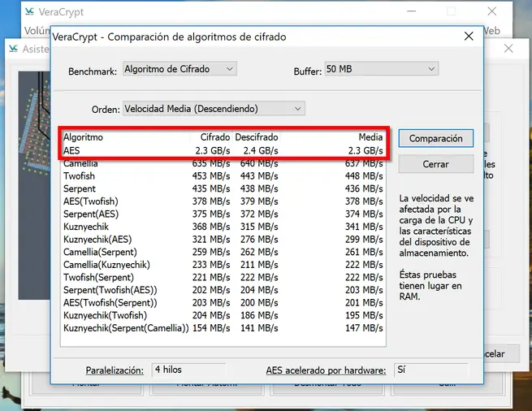Click the 637 MB/s average value
The width and height of the screenshot is (532, 411).
click(x=364, y=163)
